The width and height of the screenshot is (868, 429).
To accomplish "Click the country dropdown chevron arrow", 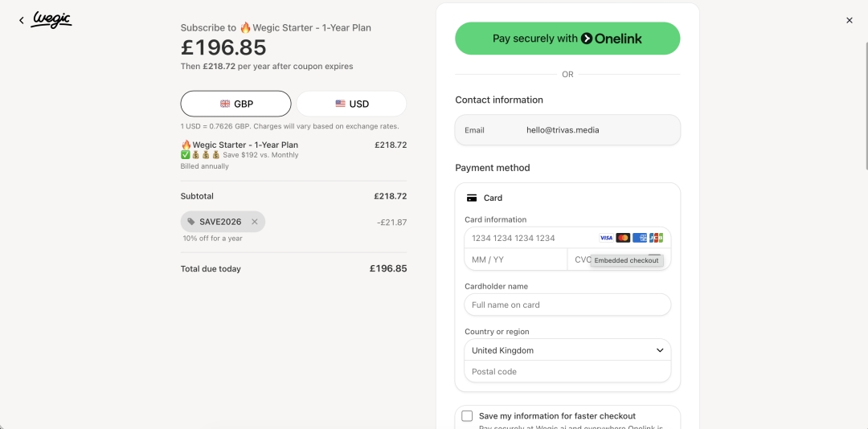I will (x=660, y=349).
